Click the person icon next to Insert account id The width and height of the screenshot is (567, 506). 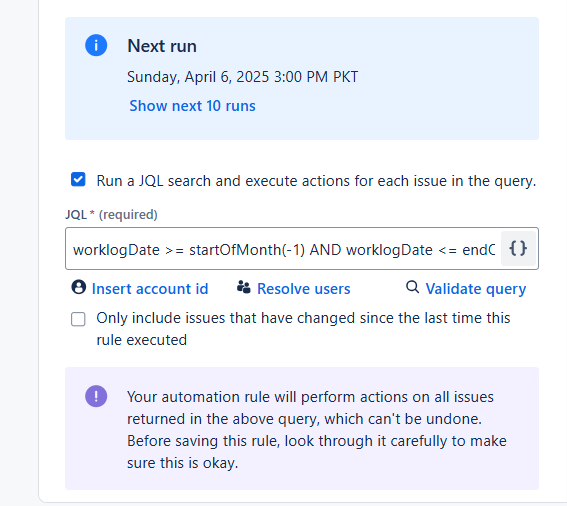78,287
